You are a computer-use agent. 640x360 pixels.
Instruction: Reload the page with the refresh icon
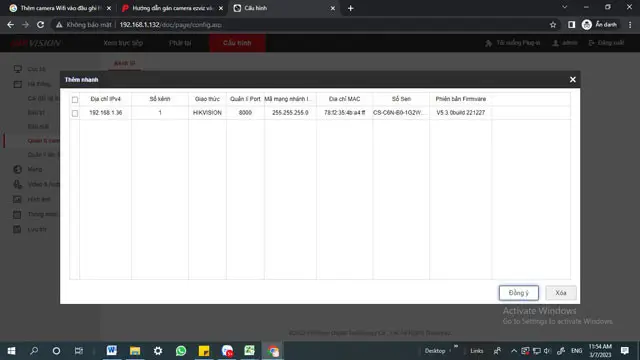coord(40,25)
